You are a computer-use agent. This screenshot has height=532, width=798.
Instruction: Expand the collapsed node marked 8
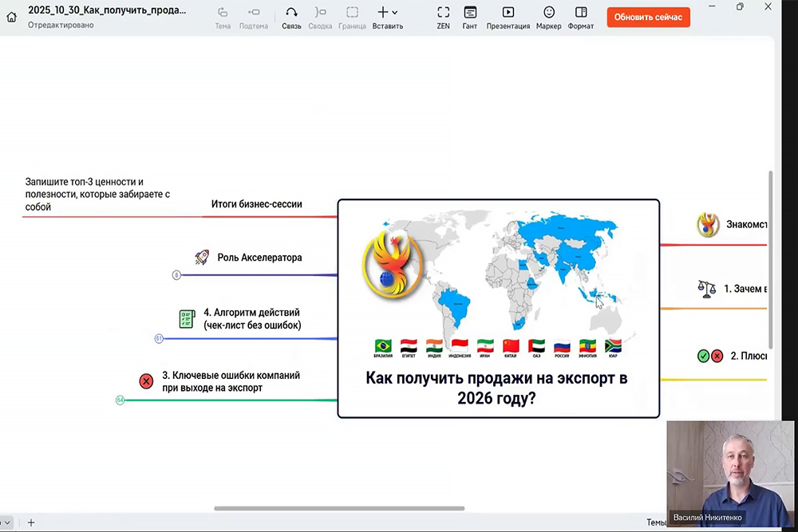point(176,275)
